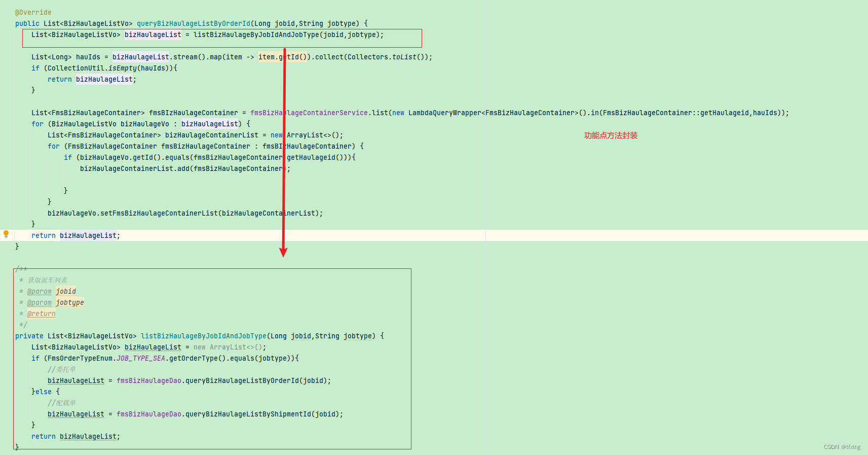Viewport: 868px width, 455px height.
Task: Click for loop over BizHaulageListVo bizHaulageVo
Action: click(x=141, y=124)
